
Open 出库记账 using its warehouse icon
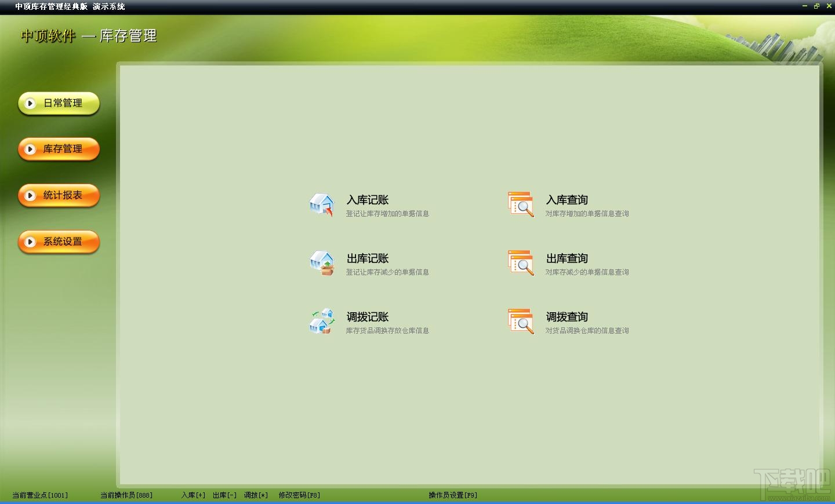(x=322, y=264)
